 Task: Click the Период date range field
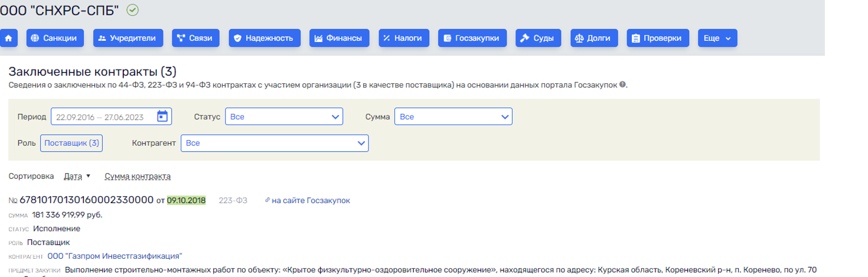(111, 117)
